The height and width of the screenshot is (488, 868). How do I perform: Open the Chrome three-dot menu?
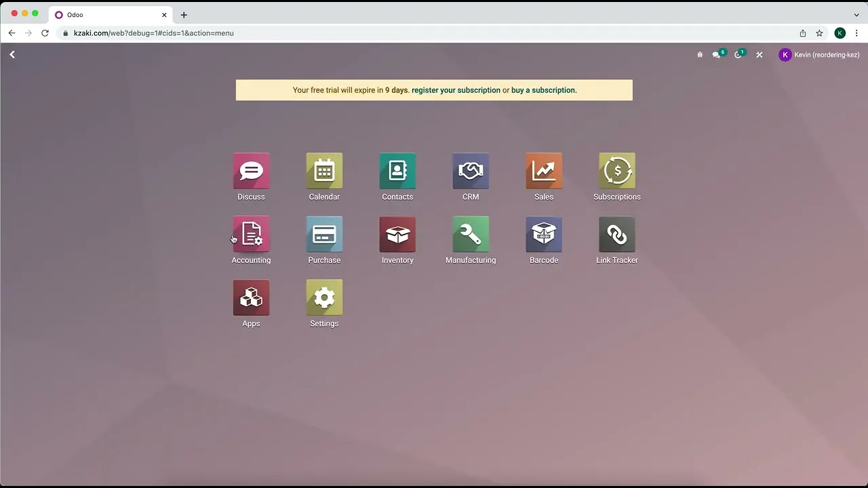point(857,33)
